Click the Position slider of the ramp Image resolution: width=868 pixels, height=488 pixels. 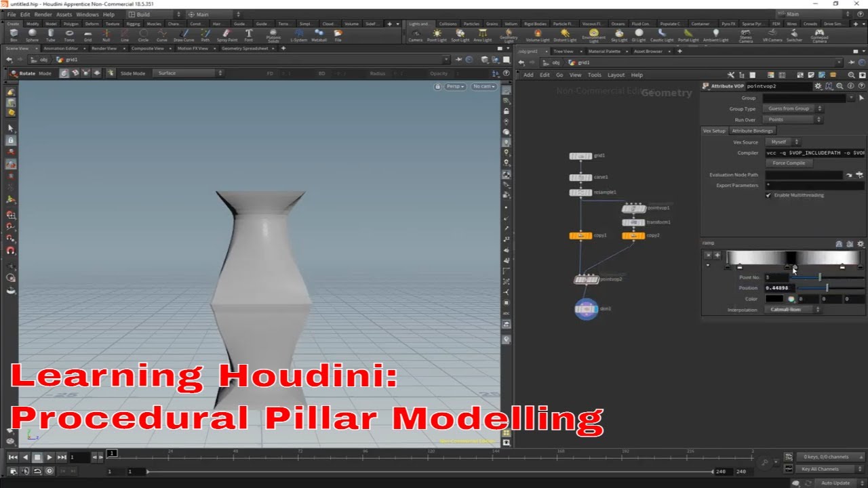coord(831,288)
